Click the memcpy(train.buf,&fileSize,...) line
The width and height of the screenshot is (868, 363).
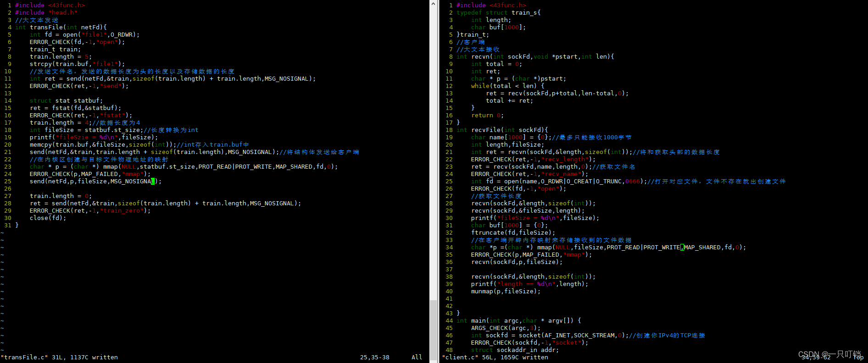click(139, 145)
